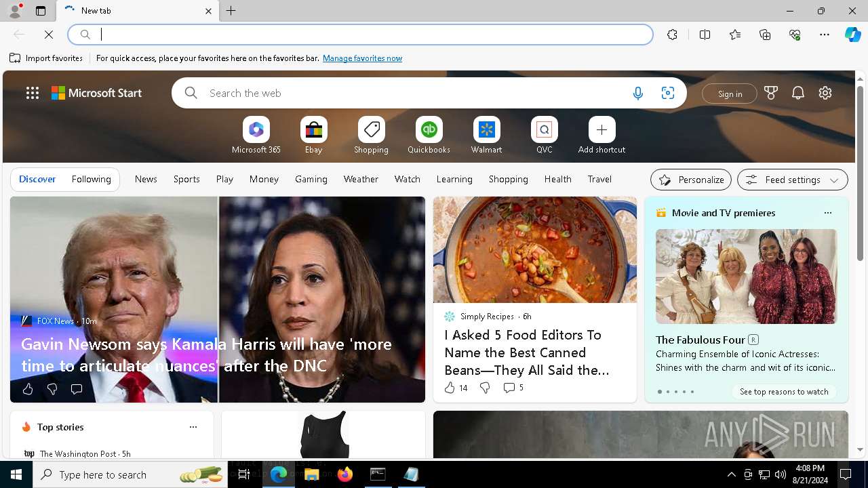
Task: Like canned beans article with 14 likes
Action: tap(456, 388)
